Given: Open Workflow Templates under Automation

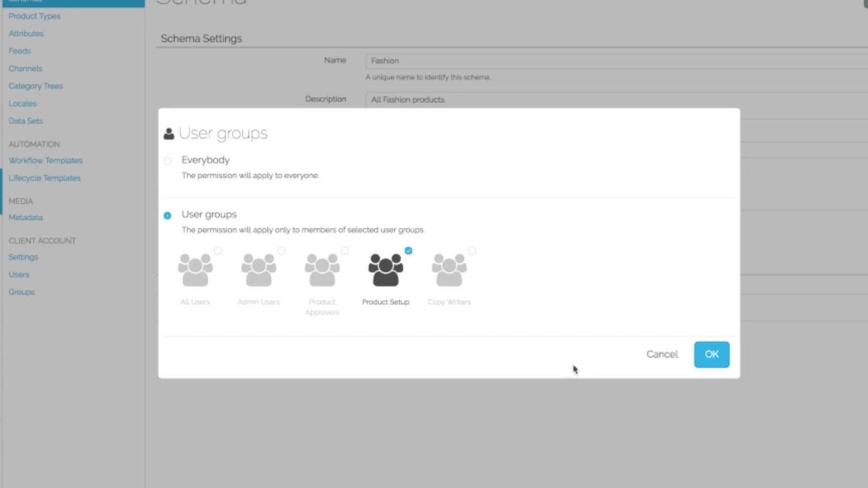Looking at the screenshot, I should tap(45, 160).
